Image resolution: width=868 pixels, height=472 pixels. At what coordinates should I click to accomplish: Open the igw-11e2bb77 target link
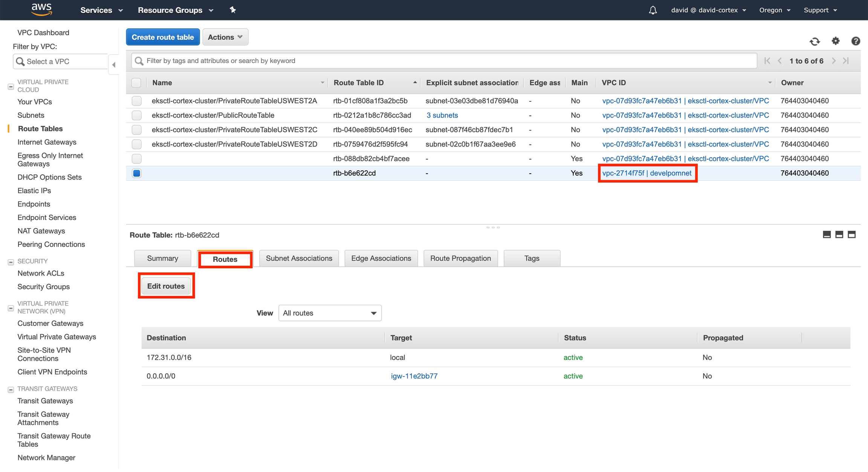(414, 376)
